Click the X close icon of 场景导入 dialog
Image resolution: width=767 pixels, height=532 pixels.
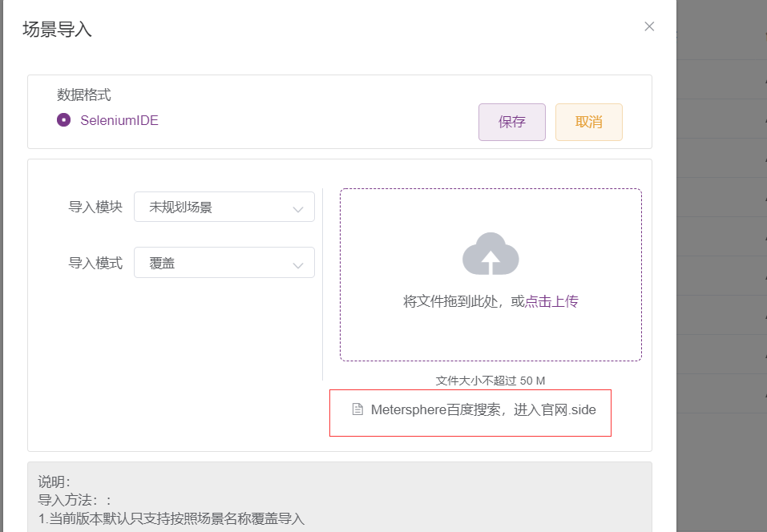(x=649, y=26)
